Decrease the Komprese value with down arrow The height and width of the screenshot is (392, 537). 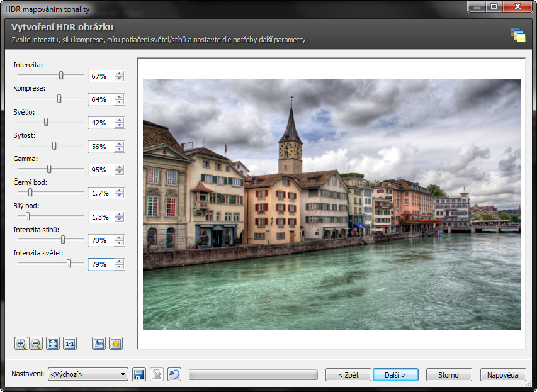pyautogui.click(x=120, y=102)
